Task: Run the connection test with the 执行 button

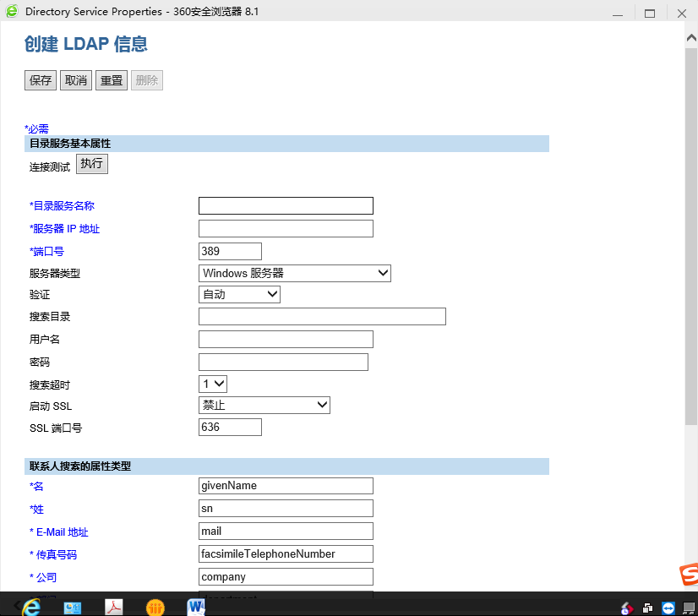Action: coord(91,163)
